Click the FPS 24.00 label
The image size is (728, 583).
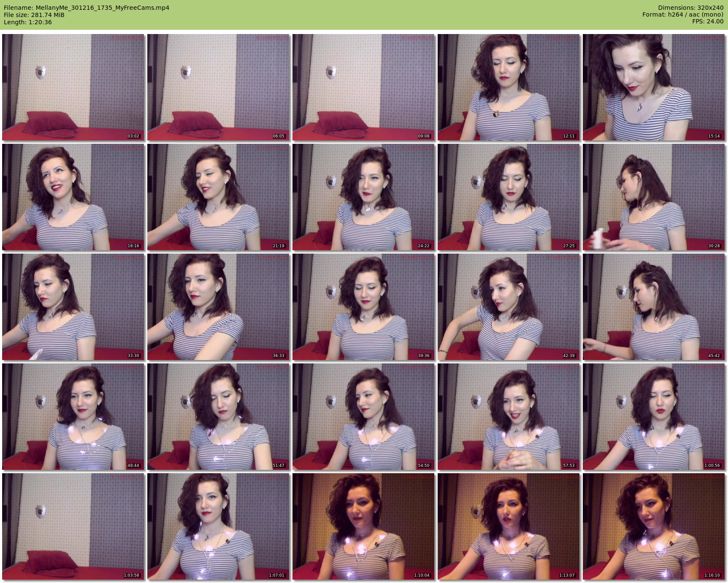pyautogui.click(x=708, y=21)
